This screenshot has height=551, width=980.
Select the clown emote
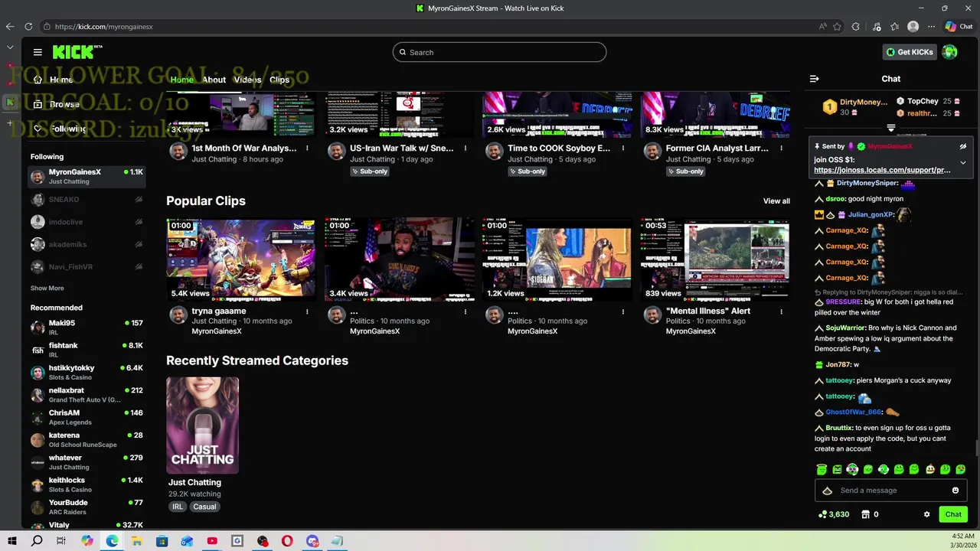pos(930,469)
